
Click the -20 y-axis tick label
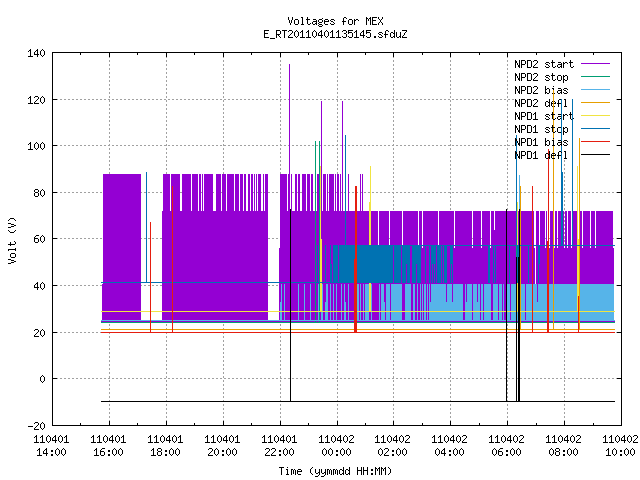click(36, 426)
